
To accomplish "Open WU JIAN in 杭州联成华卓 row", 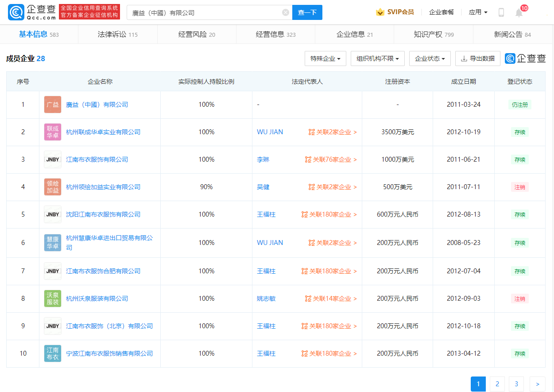I will click(x=270, y=132).
